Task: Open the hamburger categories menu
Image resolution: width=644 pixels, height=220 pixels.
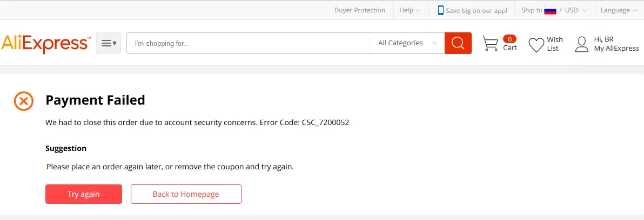Action: pos(109,43)
